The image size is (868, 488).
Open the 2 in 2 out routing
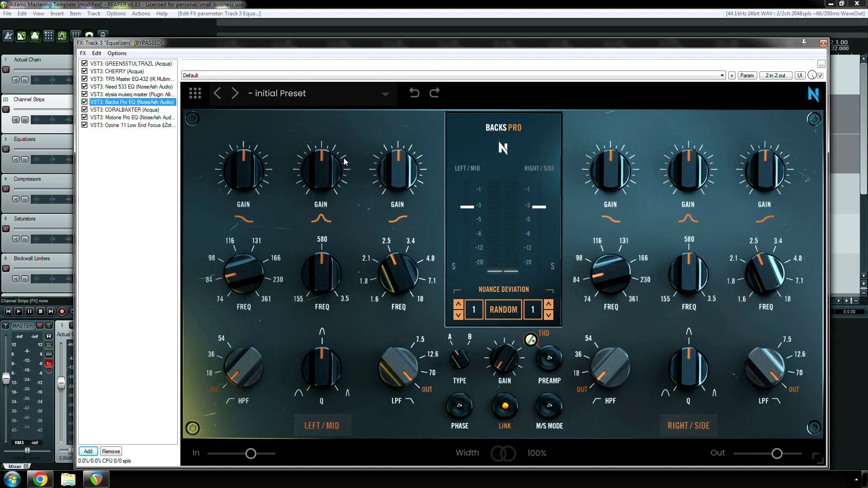775,75
